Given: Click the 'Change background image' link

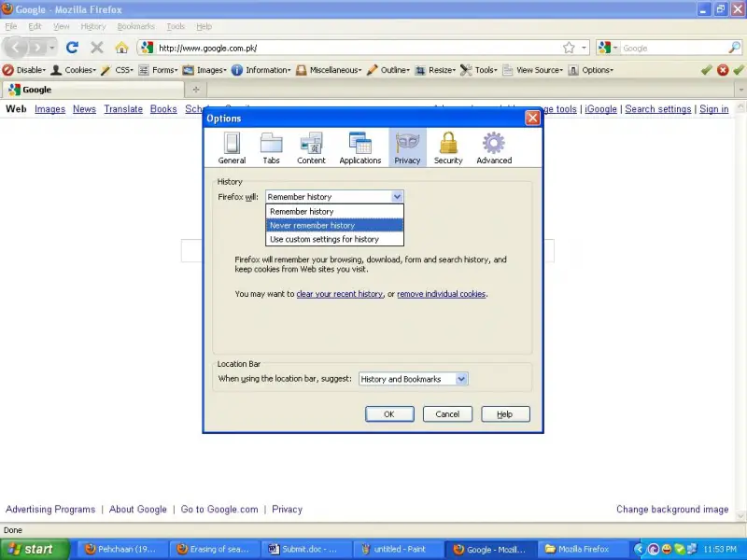Looking at the screenshot, I should click(672, 509).
